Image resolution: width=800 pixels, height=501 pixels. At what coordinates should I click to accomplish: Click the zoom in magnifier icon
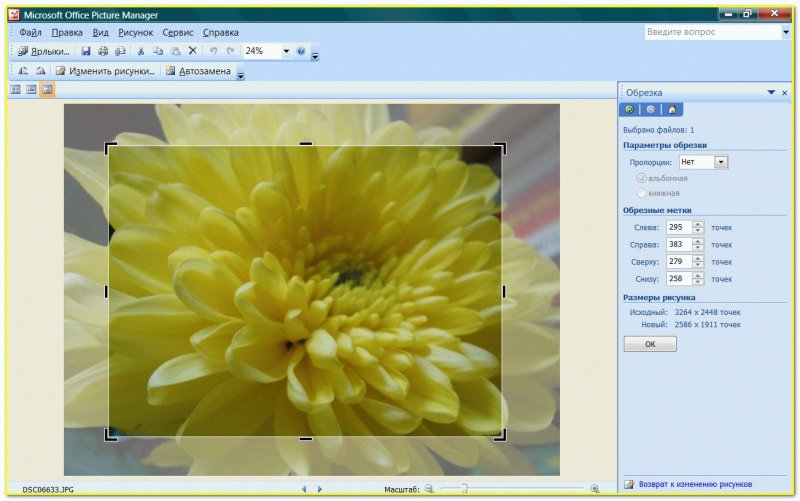(x=595, y=489)
